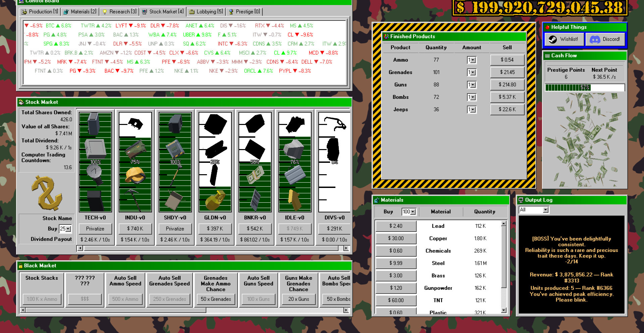Screen dimensions: 644x333
Task: Open the Production tab
Action: click(x=40, y=12)
